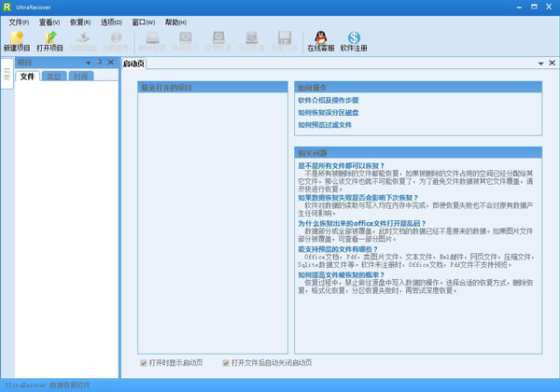
Task: Select the 启动页 document tab
Action: click(x=133, y=63)
